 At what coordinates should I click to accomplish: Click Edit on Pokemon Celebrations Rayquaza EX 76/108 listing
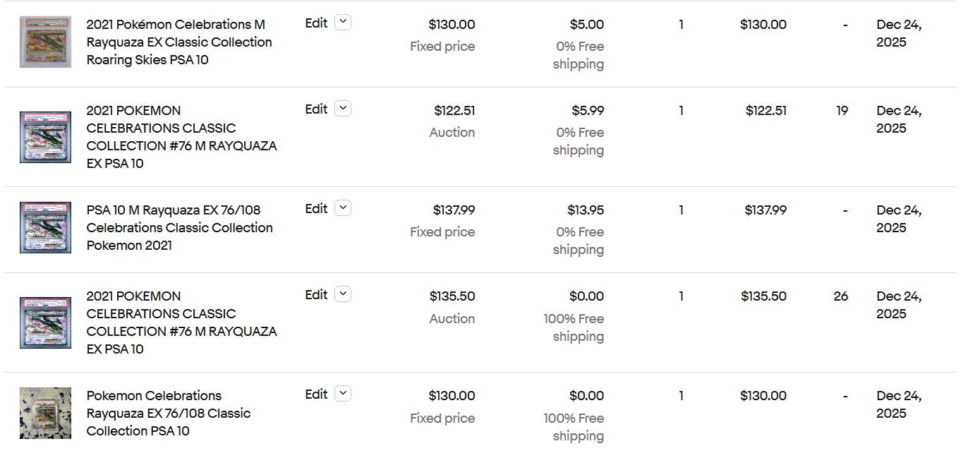tap(316, 394)
